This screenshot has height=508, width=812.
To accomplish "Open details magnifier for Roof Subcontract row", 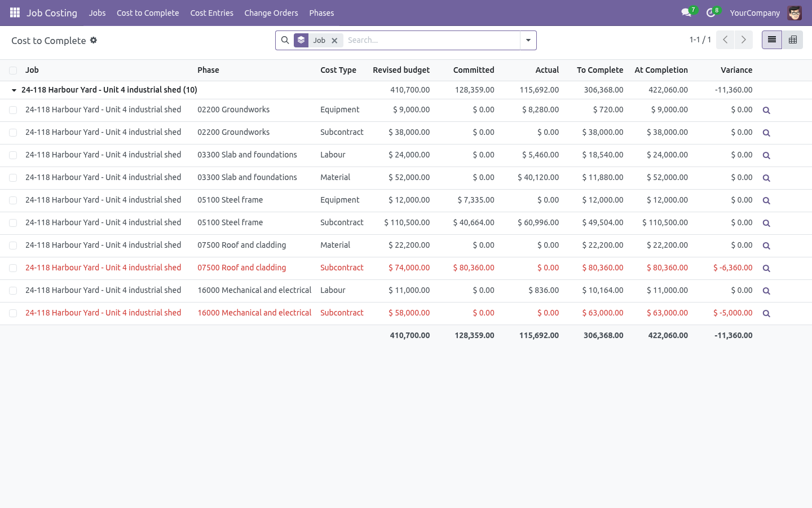I will pos(766,269).
